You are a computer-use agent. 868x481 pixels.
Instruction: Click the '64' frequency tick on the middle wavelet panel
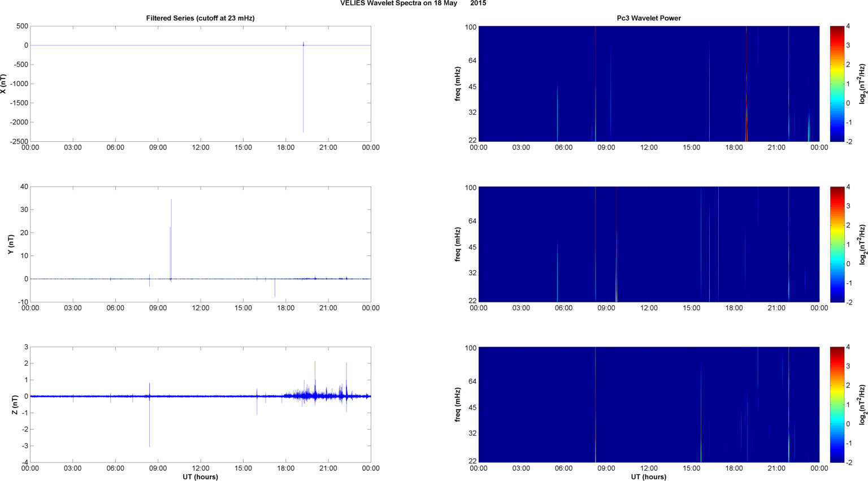(x=473, y=221)
